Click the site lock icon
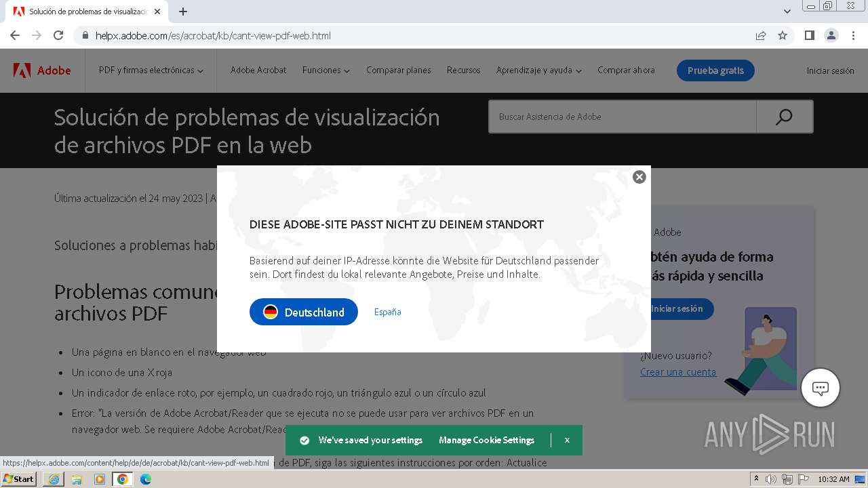Viewport: 868px width, 488px height. (85, 35)
